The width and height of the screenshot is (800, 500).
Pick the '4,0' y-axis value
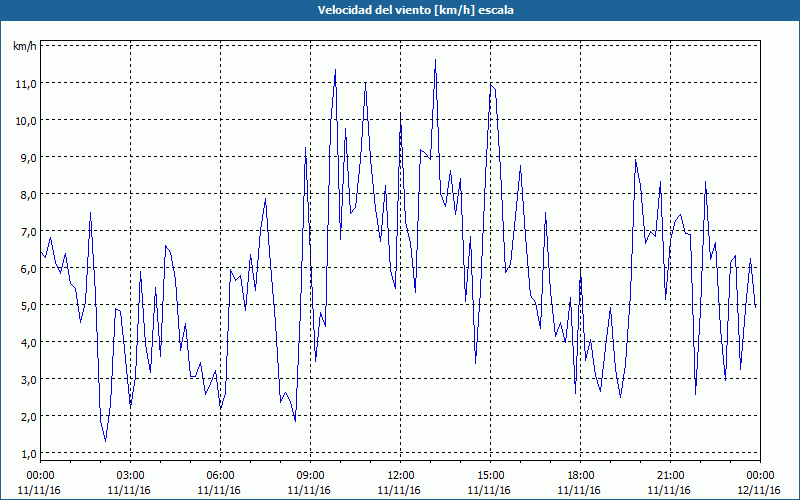tap(28, 343)
